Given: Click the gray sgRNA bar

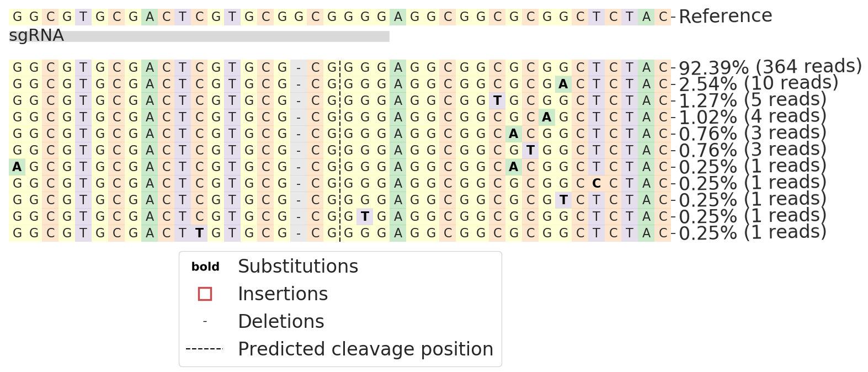Looking at the screenshot, I should (x=199, y=36).
